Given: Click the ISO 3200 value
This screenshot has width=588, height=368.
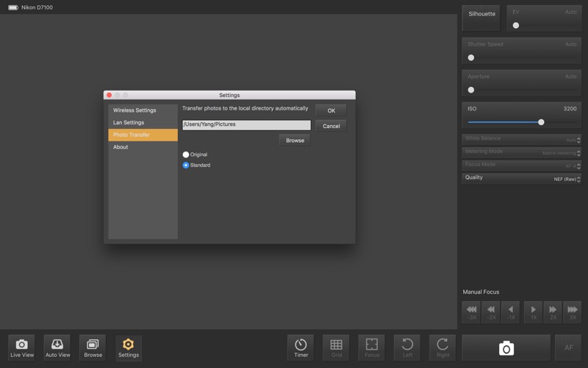Looking at the screenshot, I should 570,109.
